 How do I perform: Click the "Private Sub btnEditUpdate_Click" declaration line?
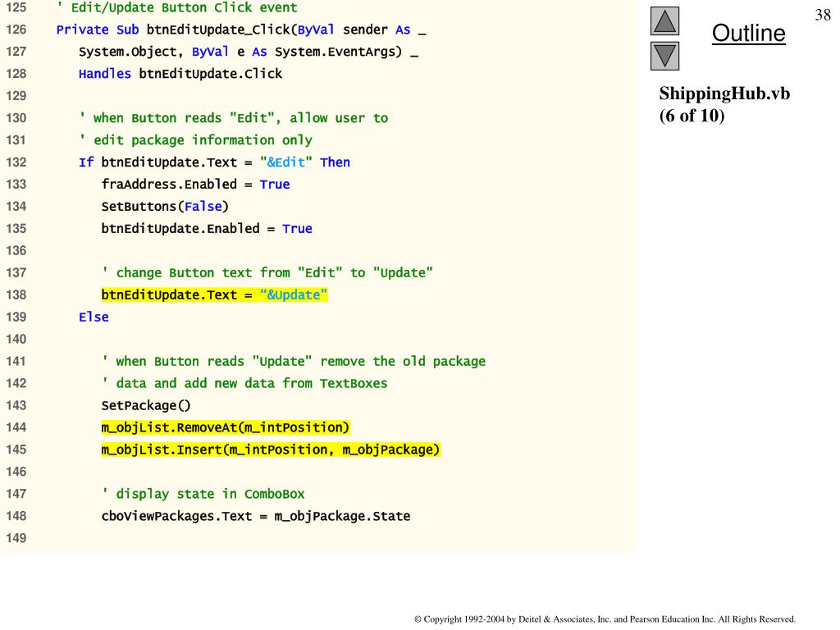241,30
